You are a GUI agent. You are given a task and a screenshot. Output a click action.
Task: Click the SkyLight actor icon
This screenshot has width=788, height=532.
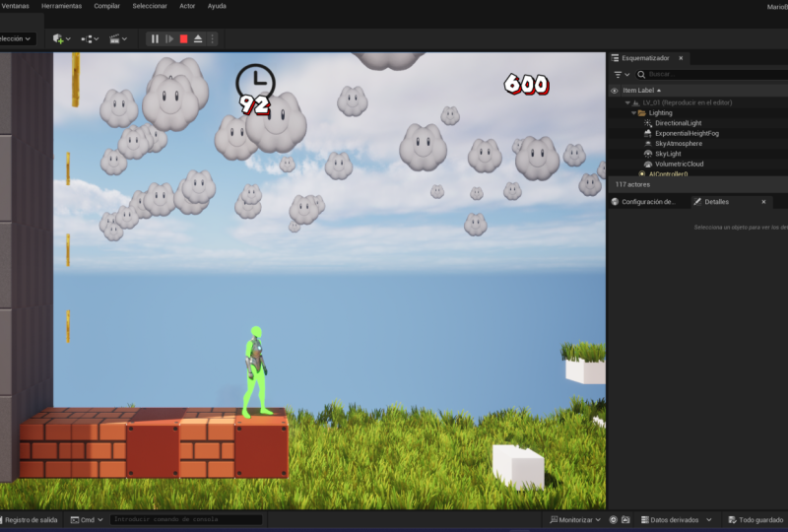(x=648, y=154)
